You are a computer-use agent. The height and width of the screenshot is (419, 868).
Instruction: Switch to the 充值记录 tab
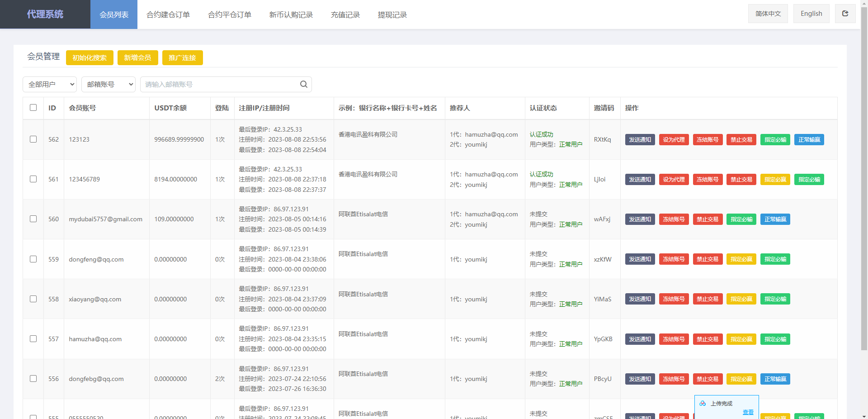pos(345,15)
